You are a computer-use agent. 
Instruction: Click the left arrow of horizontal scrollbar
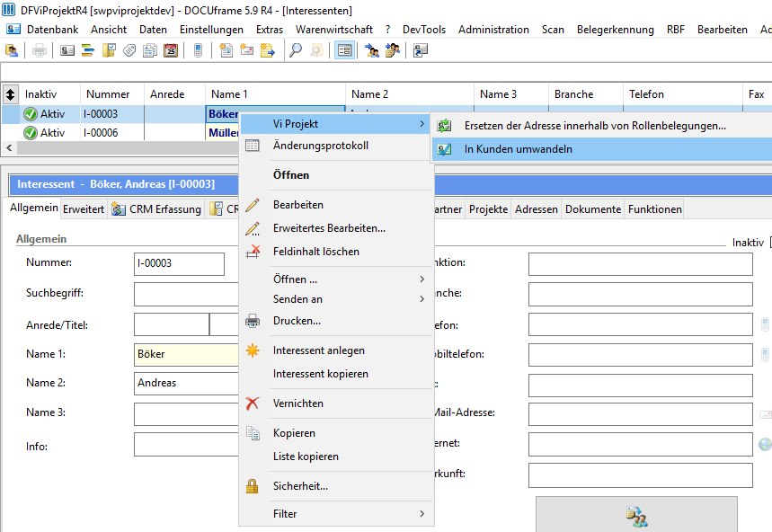tap(9, 147)
